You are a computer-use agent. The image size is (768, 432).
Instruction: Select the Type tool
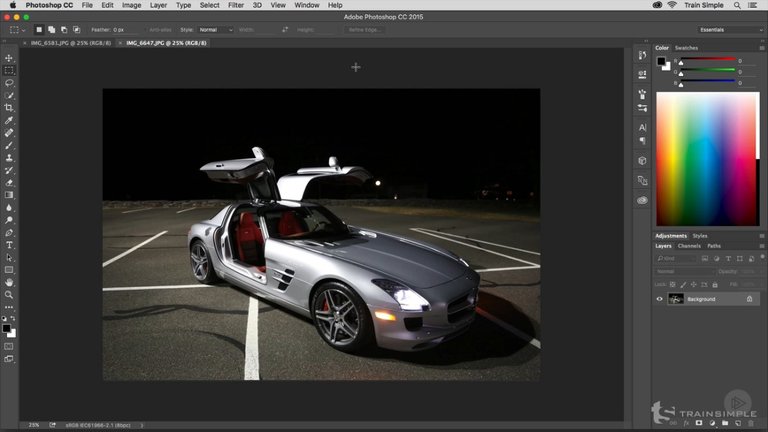click(x=9, y=245)
